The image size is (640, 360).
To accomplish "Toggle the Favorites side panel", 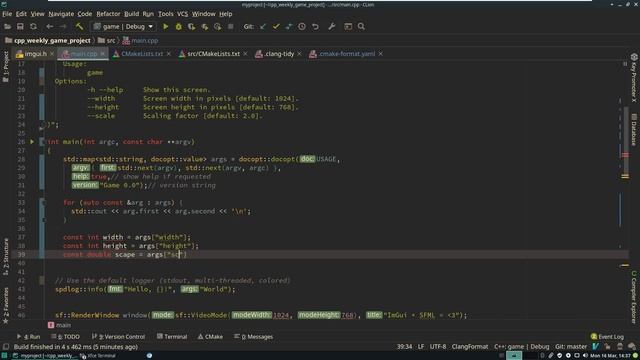I will point(5,306).
